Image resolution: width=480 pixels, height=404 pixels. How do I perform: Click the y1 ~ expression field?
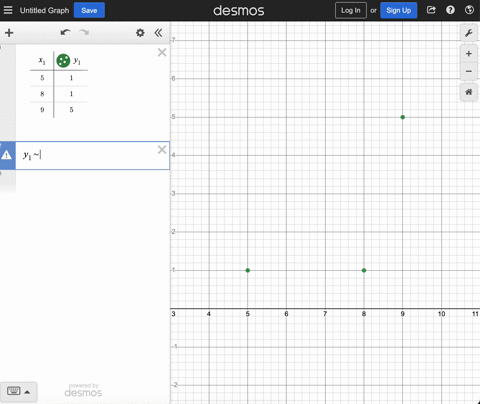(x=87, y=155)
